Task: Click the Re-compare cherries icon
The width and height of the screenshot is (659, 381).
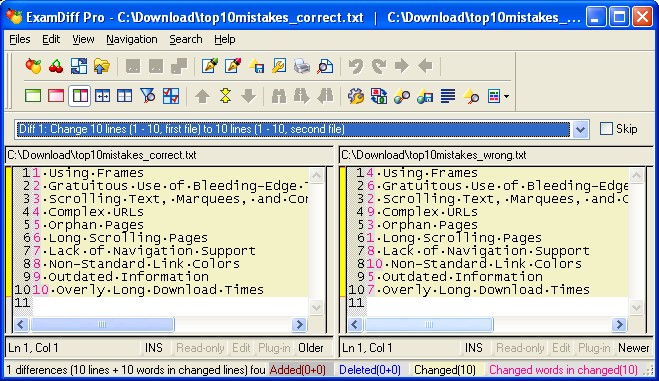Action: tap(56, 66)
